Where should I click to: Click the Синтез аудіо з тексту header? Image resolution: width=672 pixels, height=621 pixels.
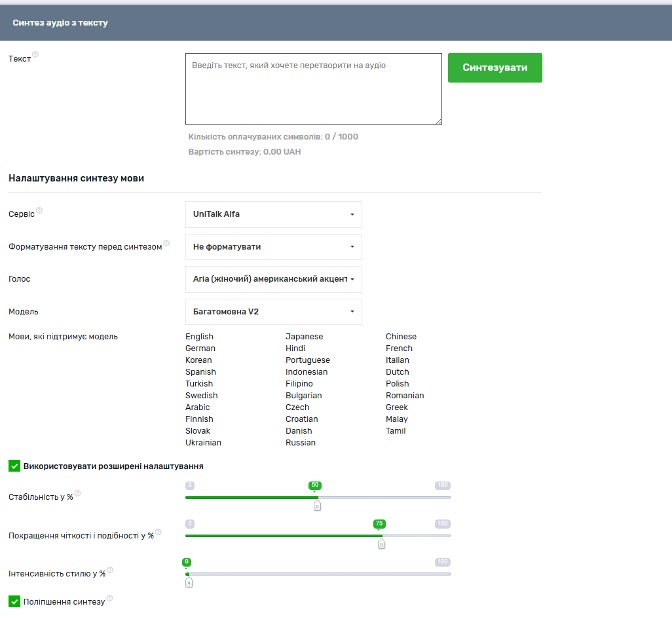coord(60,23)
